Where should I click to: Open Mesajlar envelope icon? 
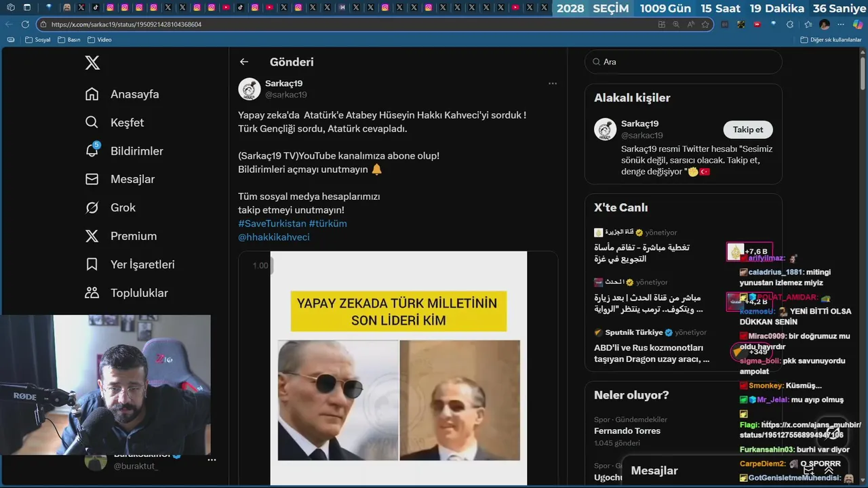pyautogui.click(x=92, y=180)
